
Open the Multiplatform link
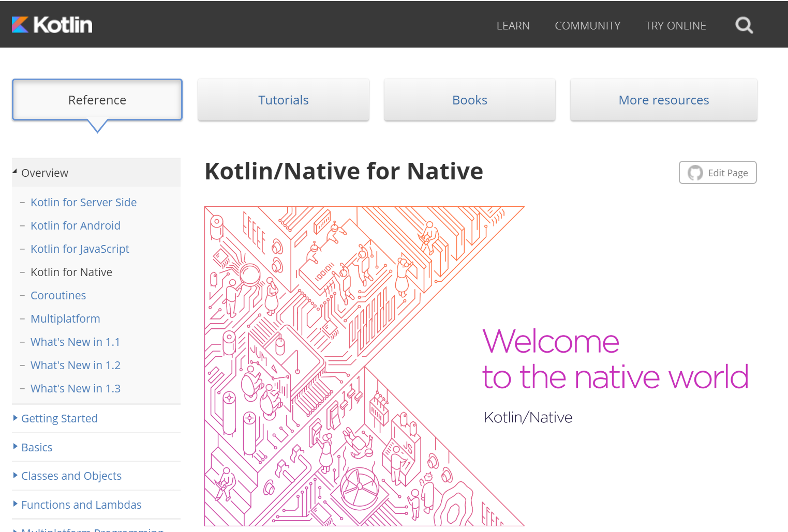tap(65, 318)
